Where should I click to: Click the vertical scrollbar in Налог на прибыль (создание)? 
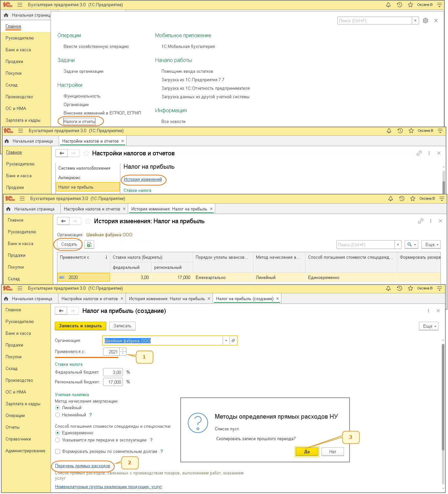coord(443,396)
